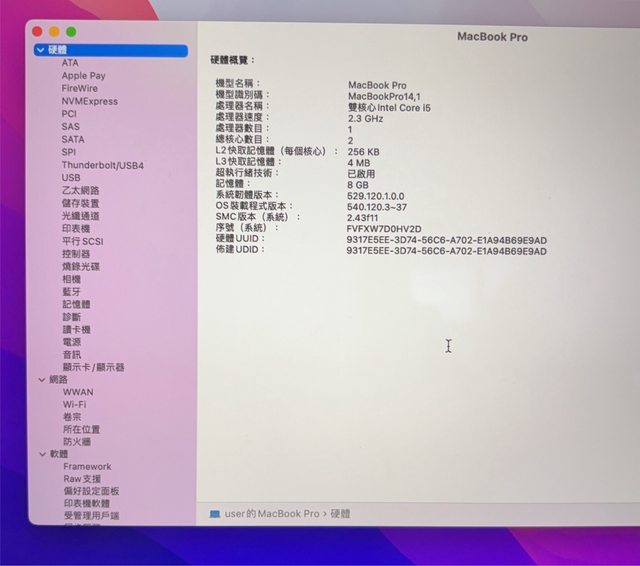Click 'user 的 MacBook Pro' in path bar
The image size is (640, 566).
pyautogui.click(x=272, y=514)
